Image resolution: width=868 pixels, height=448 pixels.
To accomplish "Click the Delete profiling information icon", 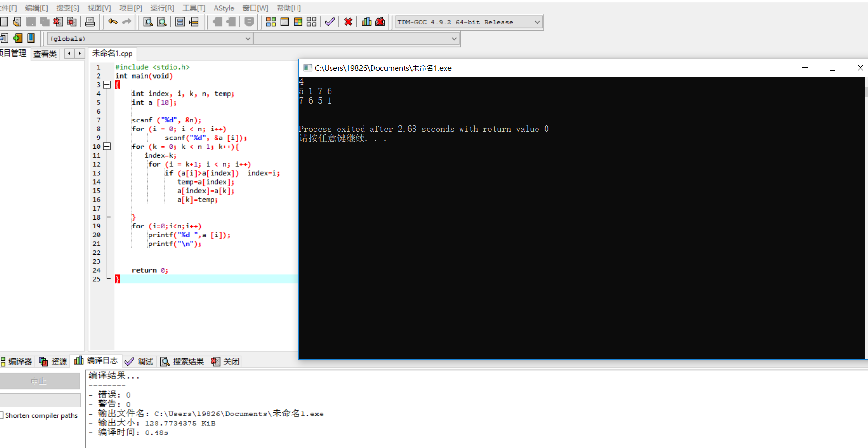I will pyautogui.click(x=380, y=22).
